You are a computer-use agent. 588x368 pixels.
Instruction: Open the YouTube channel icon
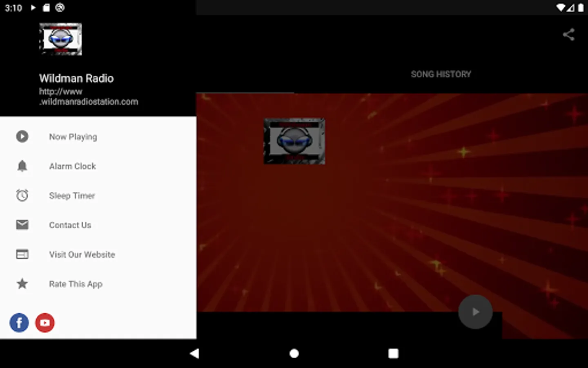[x=45, y=323]
